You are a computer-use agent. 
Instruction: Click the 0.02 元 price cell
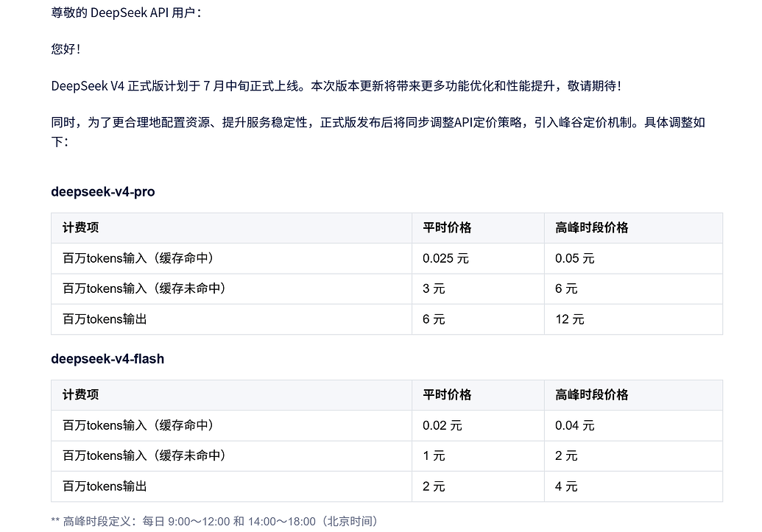[x=442, y=425]
